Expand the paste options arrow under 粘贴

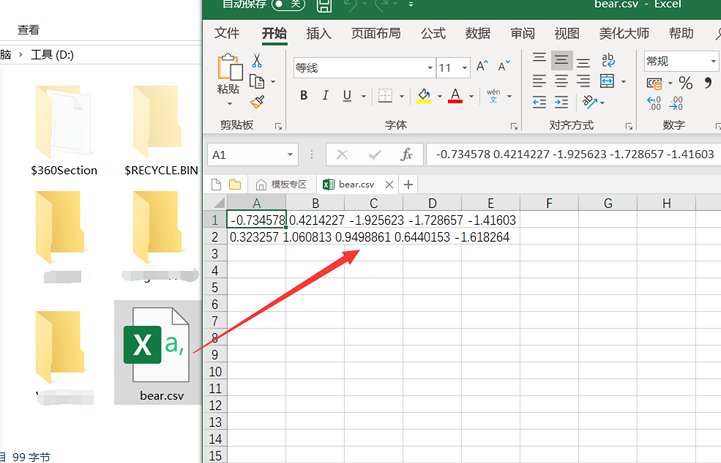(229, 104)
